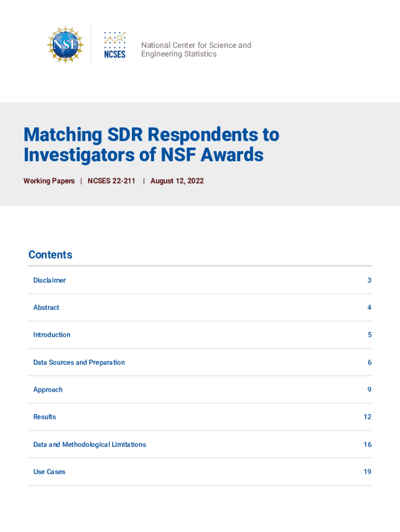Go to the Introduction section
This screenshot has height=532, width=400.
tap(52, 335)
